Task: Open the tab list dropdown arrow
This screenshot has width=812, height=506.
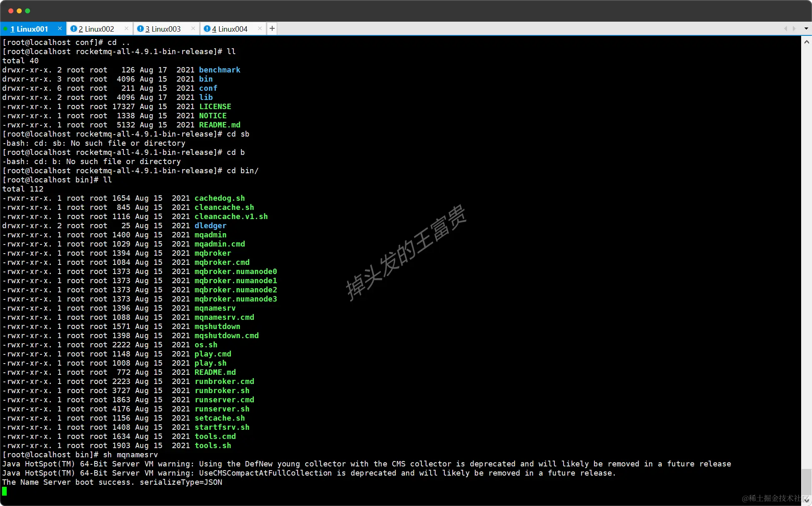Action: click(x=806, y=29)
